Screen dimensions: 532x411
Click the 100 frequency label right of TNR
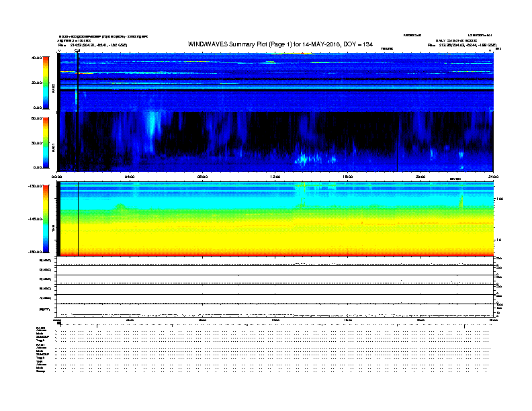500,199
